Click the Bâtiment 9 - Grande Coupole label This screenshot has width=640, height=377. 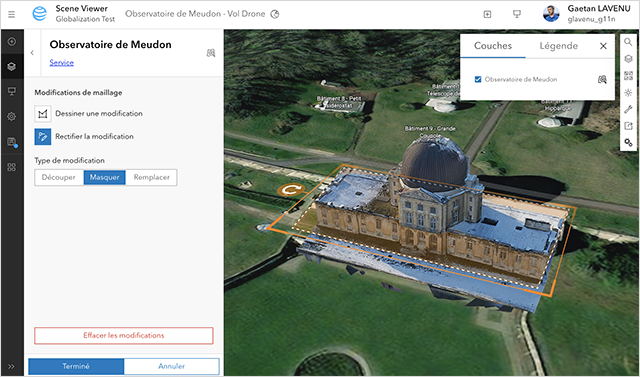[430, 131]
